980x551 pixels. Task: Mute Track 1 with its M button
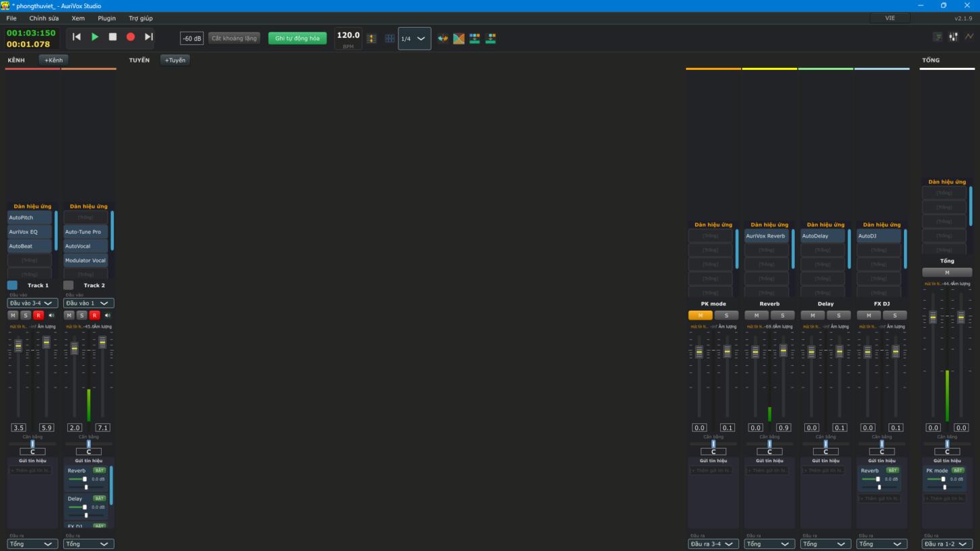pos(13,315)
